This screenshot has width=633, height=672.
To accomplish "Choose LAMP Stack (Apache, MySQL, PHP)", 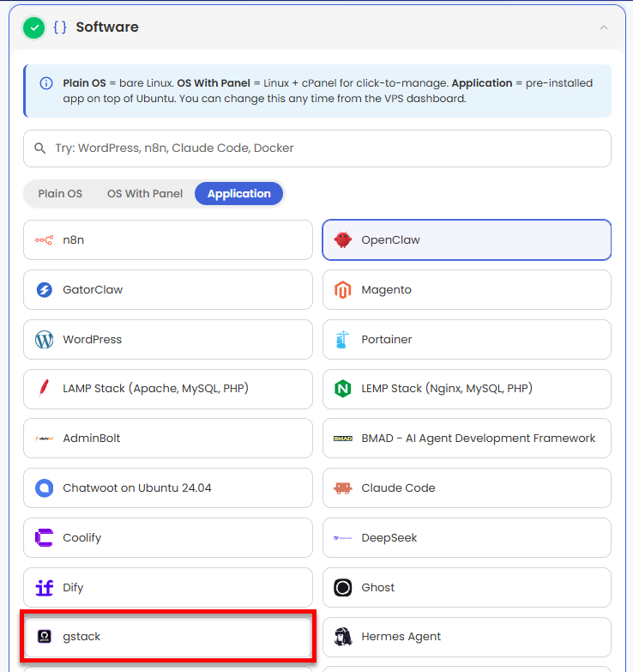I will [168, 389].
